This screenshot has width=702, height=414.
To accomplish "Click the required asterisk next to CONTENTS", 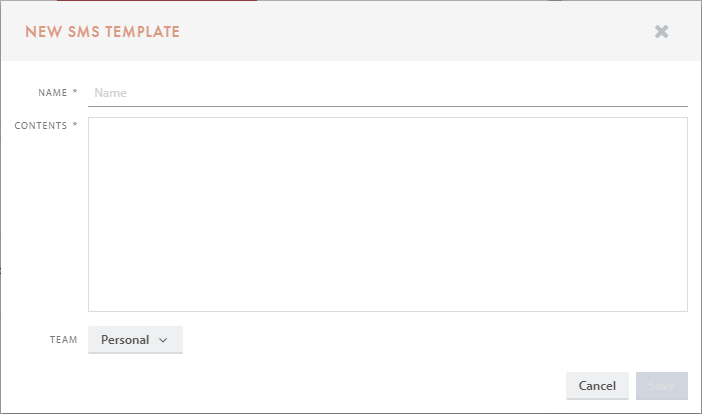I will (x=75, y=125).
